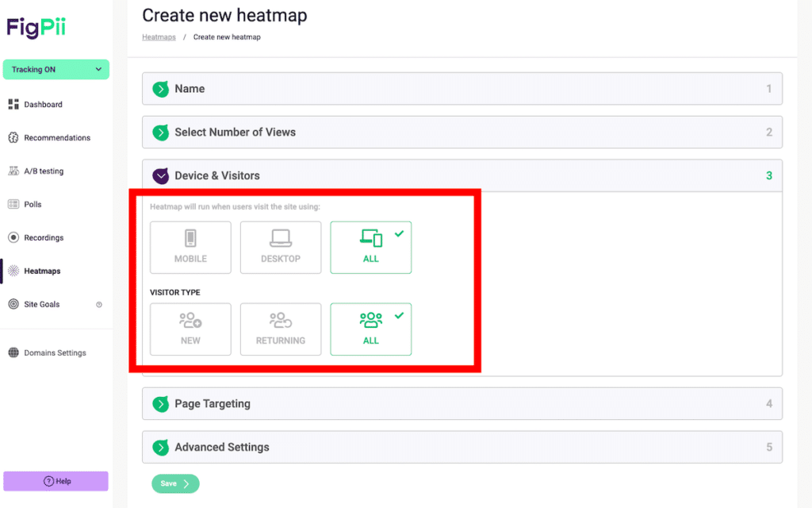Select Returning visitor type
Viewport: 812px width, 508px height.
coord(281,329)
